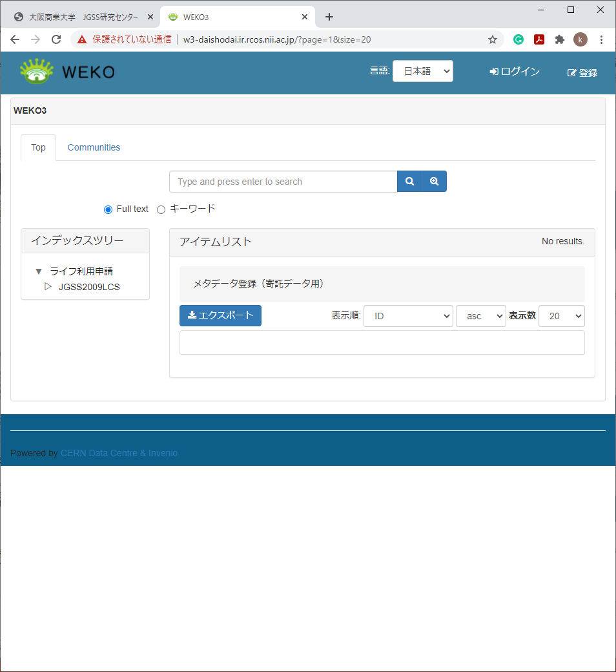Bookmark this page with the star icon
Screen dimensions: 616x672
(493, 39)
